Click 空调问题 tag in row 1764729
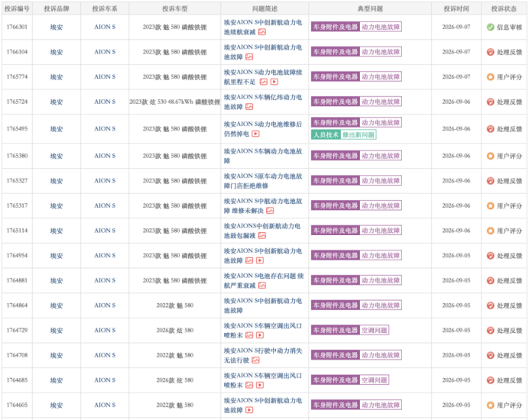The width and height of the screenshot is (529, 420). click(374, 331)
